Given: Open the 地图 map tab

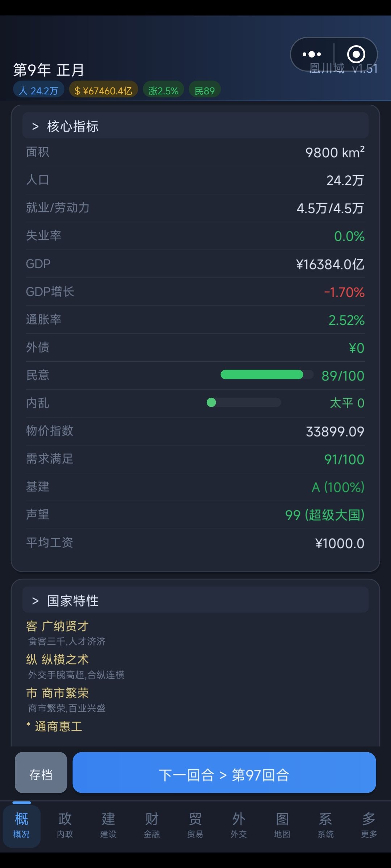Looking at the screenshot, I should pos(282,825).
